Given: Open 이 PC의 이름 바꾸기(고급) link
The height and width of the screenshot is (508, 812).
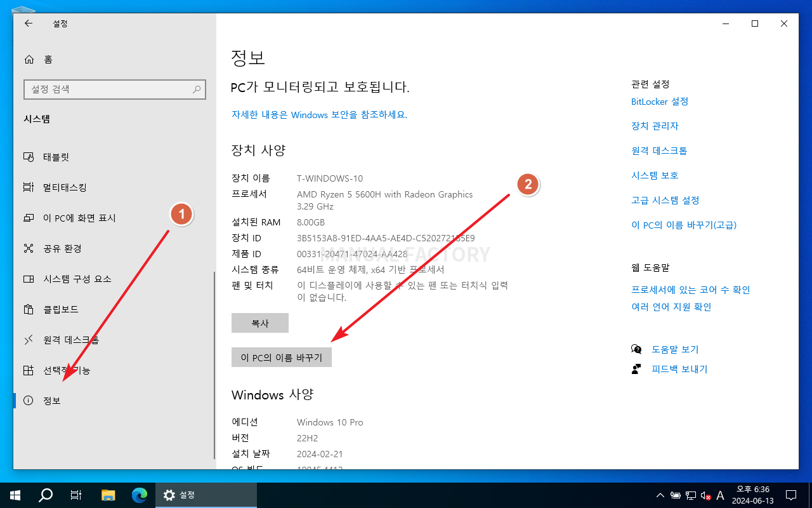Looking at the screenshot, I should [x=684, y=225].
